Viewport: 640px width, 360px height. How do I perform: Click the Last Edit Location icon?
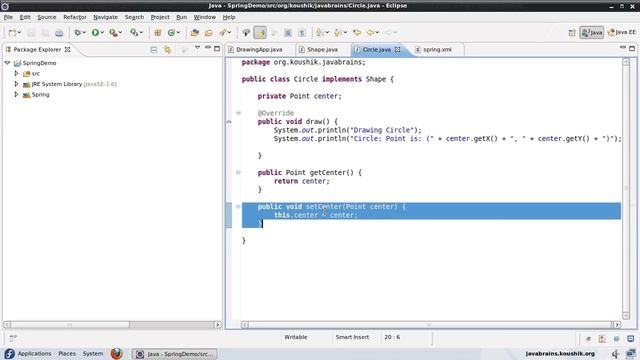pos(357,33)
